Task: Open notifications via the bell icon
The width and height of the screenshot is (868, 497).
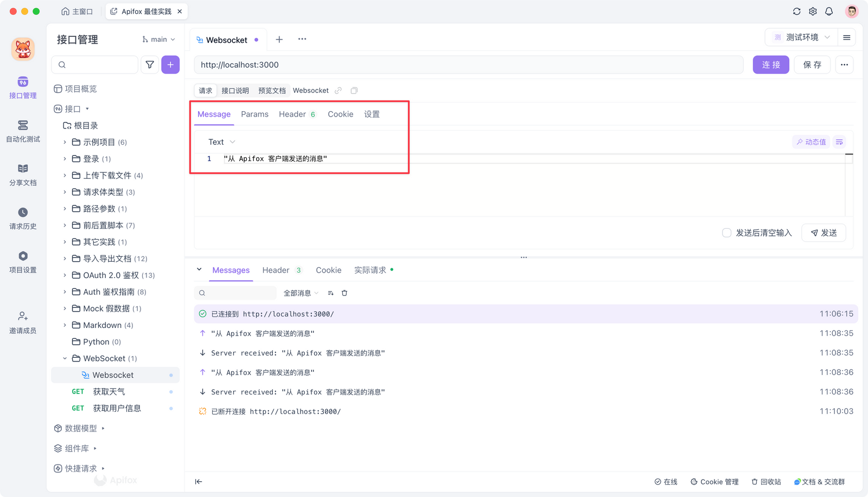Action: coord(829,11)
